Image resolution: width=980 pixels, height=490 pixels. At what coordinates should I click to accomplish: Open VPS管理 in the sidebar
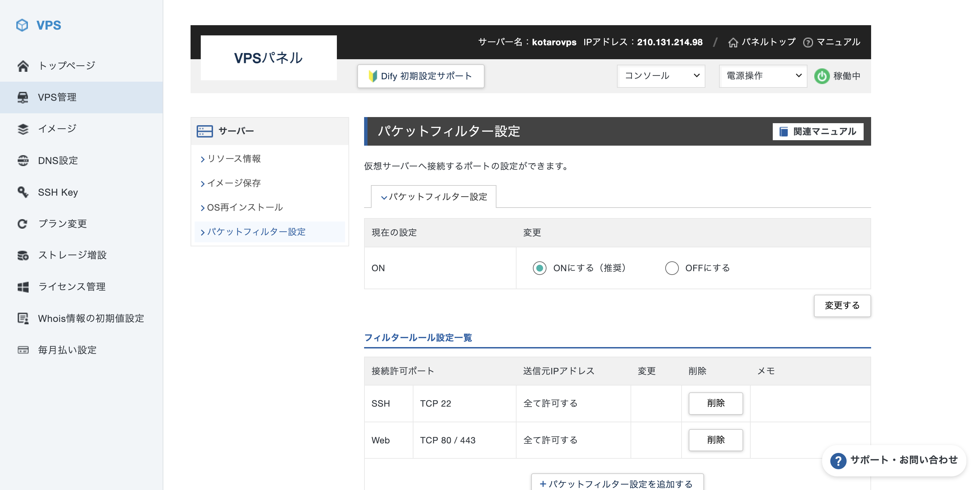coord(81,97)
